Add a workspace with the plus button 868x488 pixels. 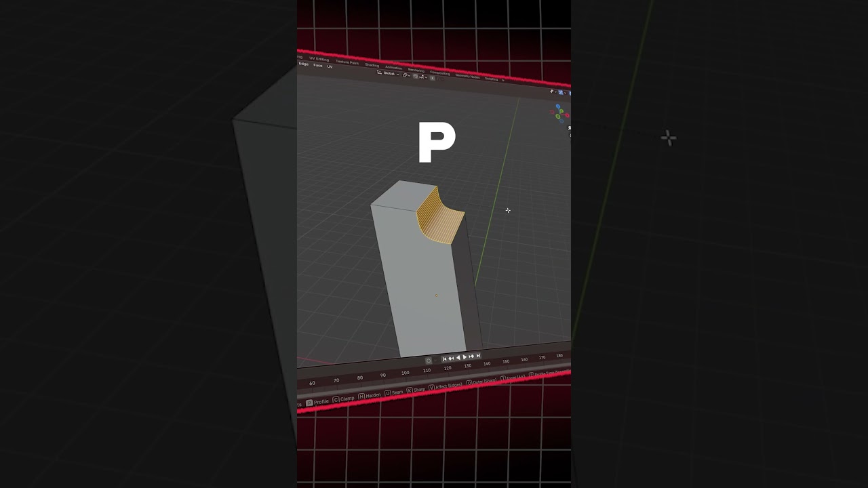point(503,80)
